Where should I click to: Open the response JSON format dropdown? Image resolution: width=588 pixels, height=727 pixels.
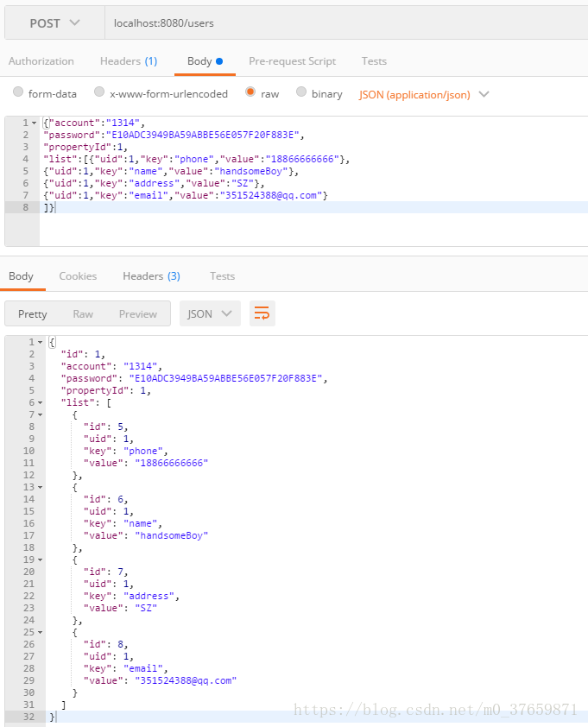point(210,314)
